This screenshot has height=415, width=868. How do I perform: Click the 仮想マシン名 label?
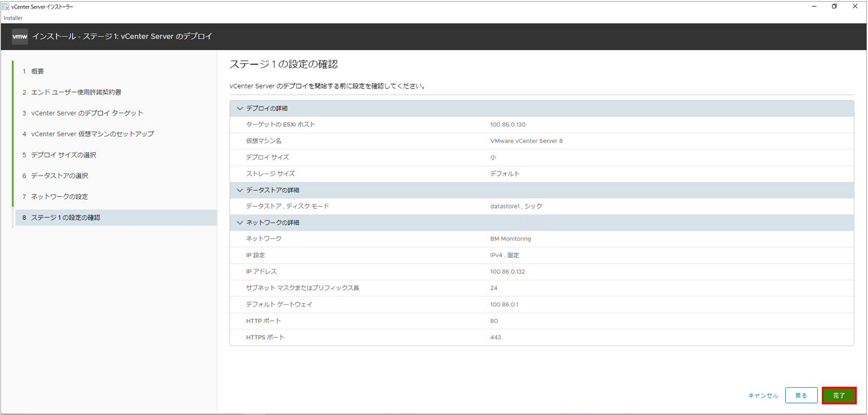(x=264, y=141)
